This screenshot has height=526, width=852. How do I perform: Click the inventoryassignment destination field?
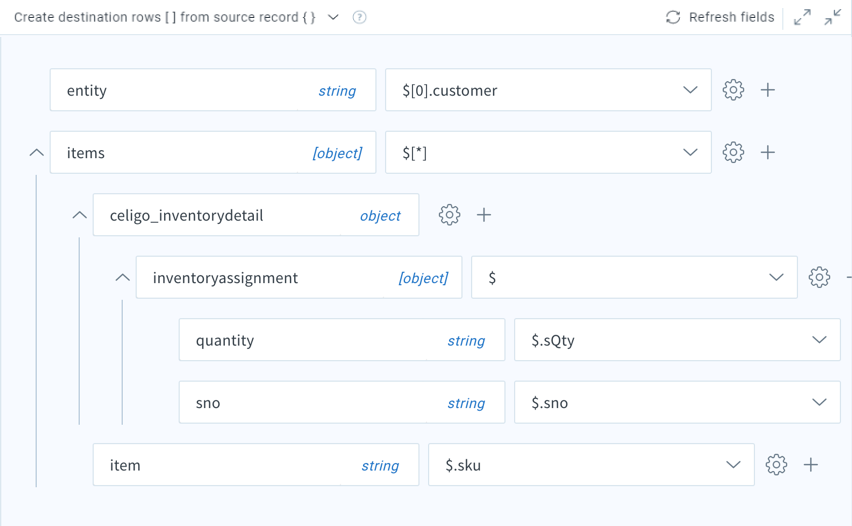[x=299, y=278]
